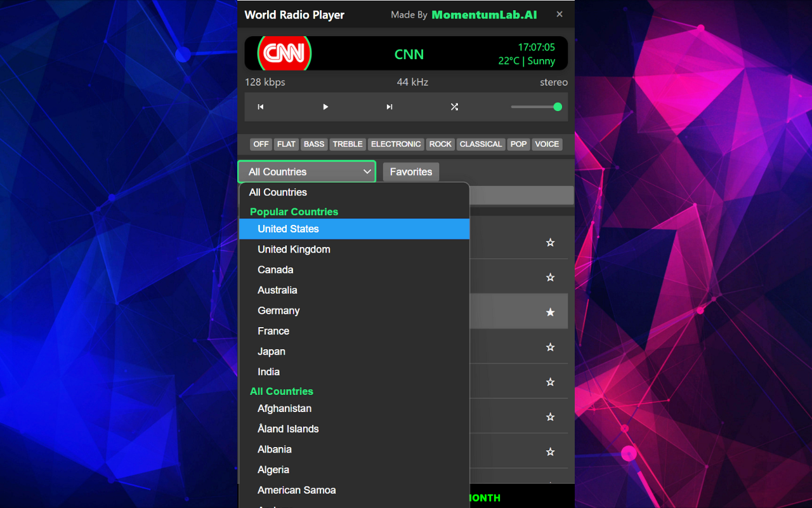Select Japan from the list
This screenshot has width=812, height=508.
coord(354,351)
